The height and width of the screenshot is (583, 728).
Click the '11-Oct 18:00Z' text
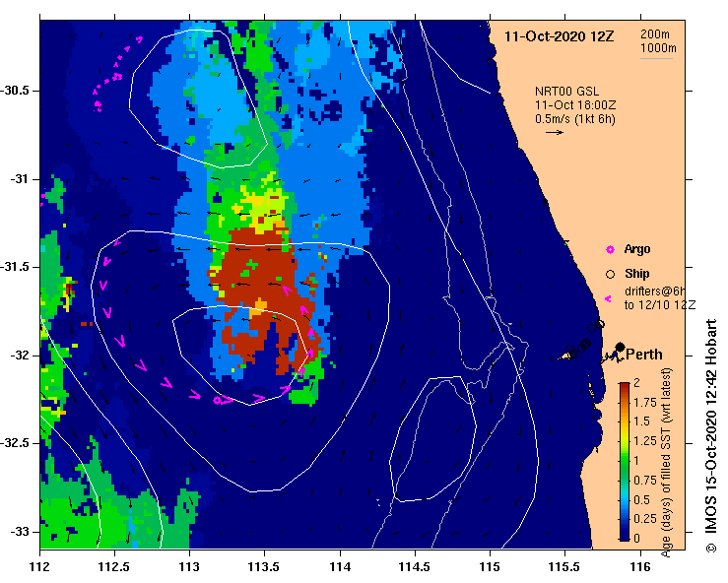[x=575, y=105]
